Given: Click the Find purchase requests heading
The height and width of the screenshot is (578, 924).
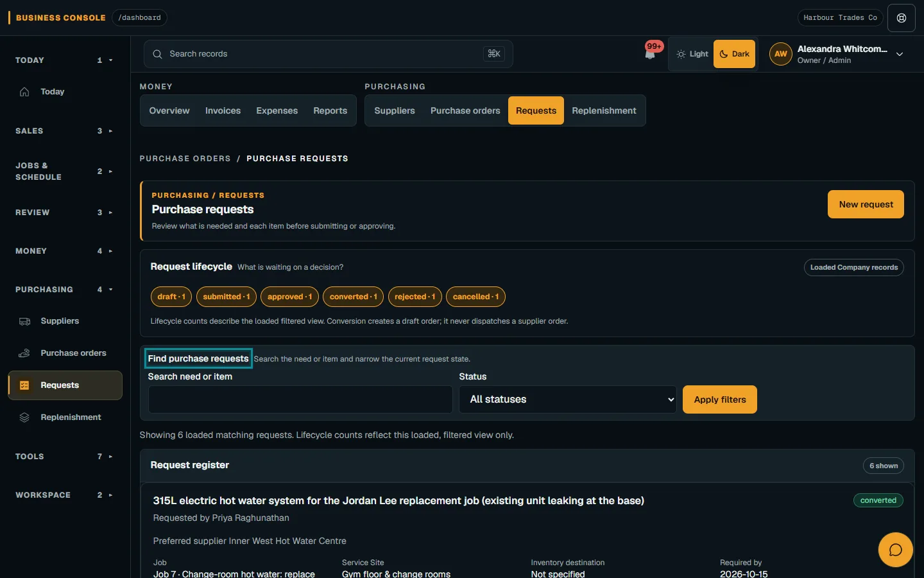Looking at the screenshot, I should pos(198,358).
